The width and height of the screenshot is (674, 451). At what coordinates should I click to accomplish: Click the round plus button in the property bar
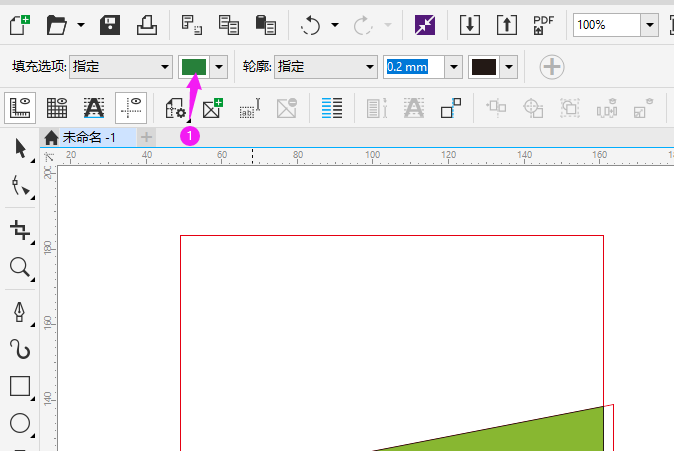[x=551, y=67]
